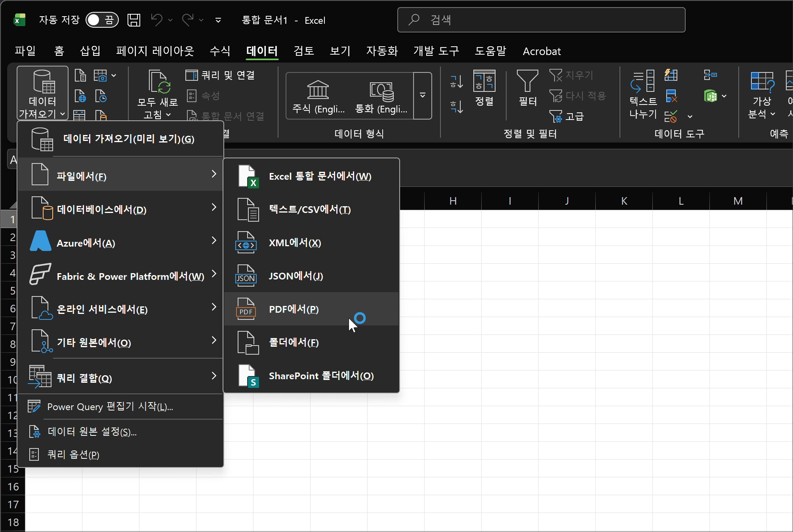Expand the Azure에서(A) submenu
This screenshot has width=793, height=532.
[x=120, y=241]
